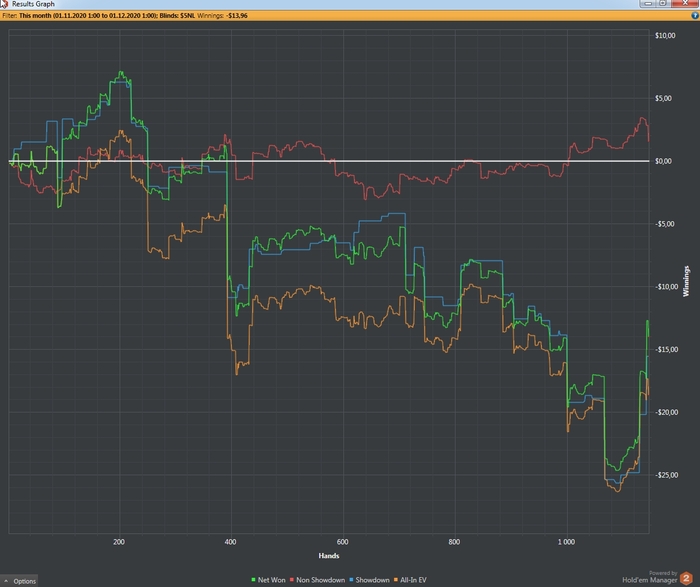The image size is (700, 587).
Task: Click the Net Won legend label
Action: click(x=271, y=580)
